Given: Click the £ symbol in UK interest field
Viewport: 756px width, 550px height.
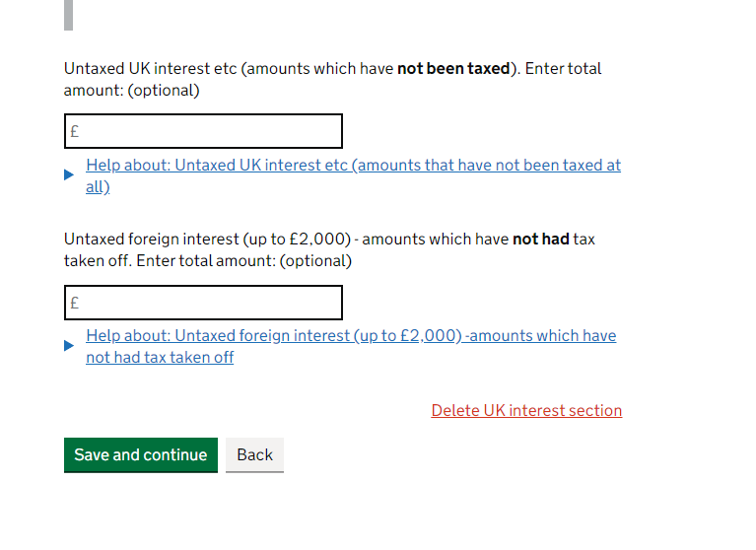Looking at the screenshot, I should [75, 132].
